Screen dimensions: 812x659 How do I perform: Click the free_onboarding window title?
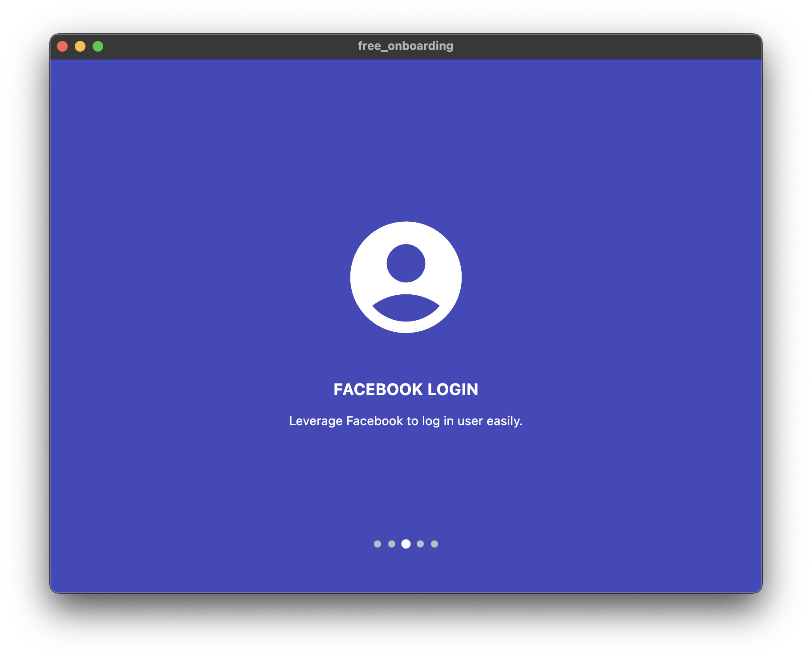click(405, 46)
